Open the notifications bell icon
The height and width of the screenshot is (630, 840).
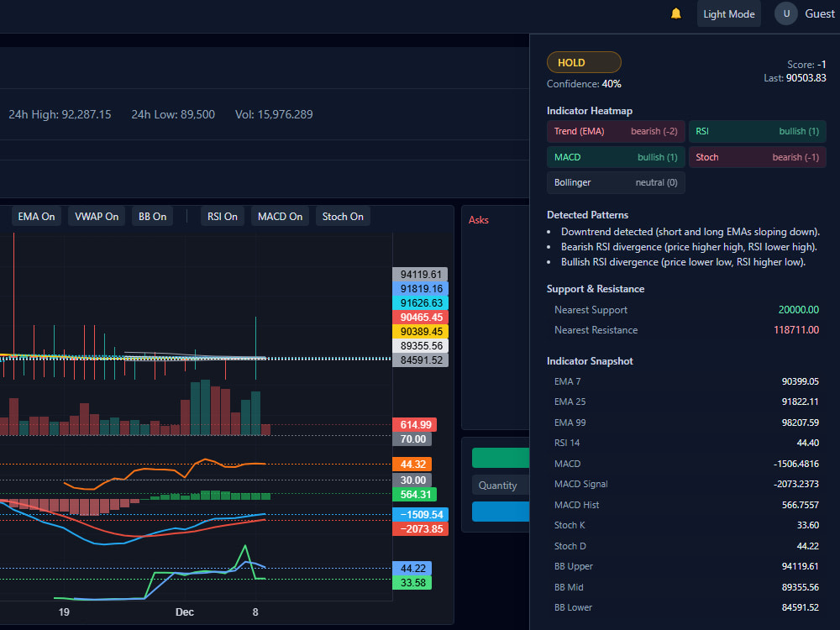[x=676, y=13]
